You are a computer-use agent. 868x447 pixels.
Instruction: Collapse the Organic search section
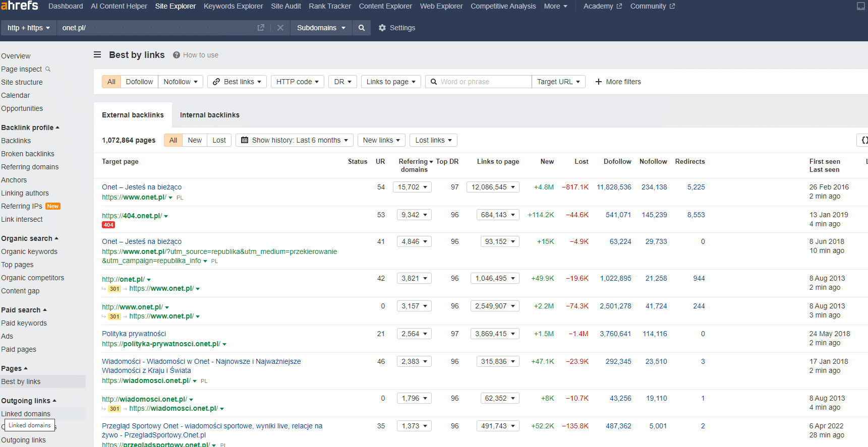pyautogui.click(x=30, y=238)
